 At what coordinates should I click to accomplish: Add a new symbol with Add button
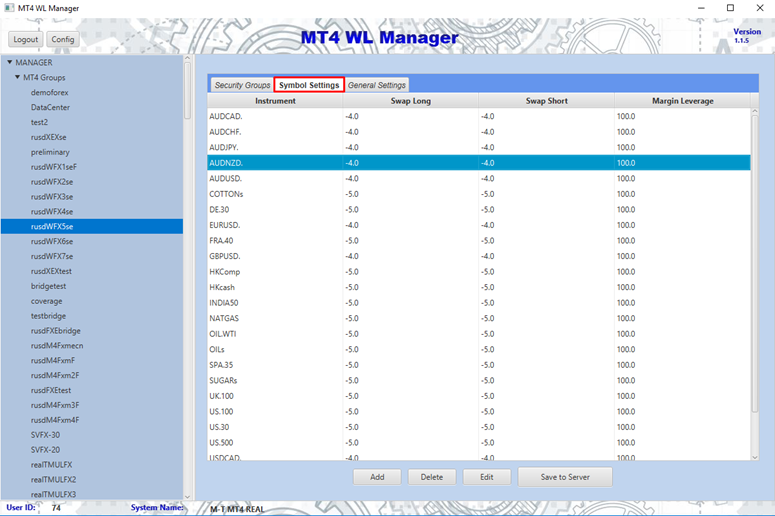[377, 477]
